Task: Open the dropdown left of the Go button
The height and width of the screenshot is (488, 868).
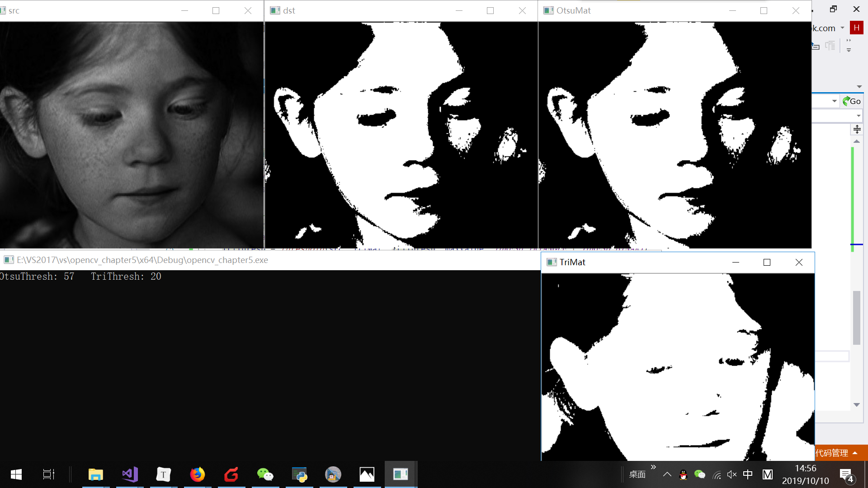Action: click(835, 101)
